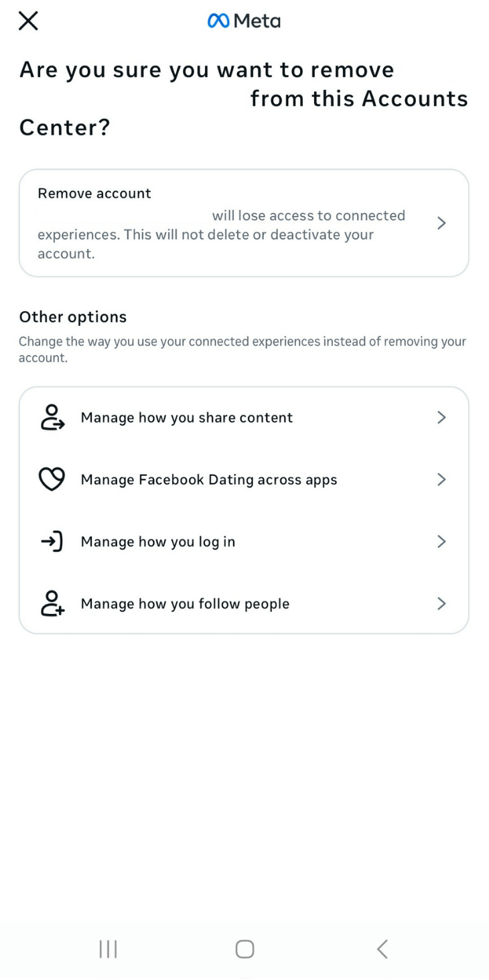Select Manage how you log in
The image size is (489, 980).
click(x=158, y=542)
